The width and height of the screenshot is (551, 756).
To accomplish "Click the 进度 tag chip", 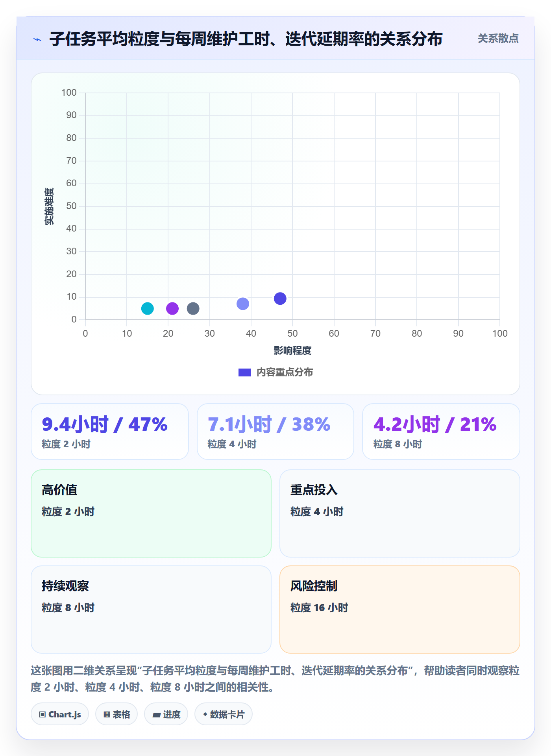I will (166, 714).
